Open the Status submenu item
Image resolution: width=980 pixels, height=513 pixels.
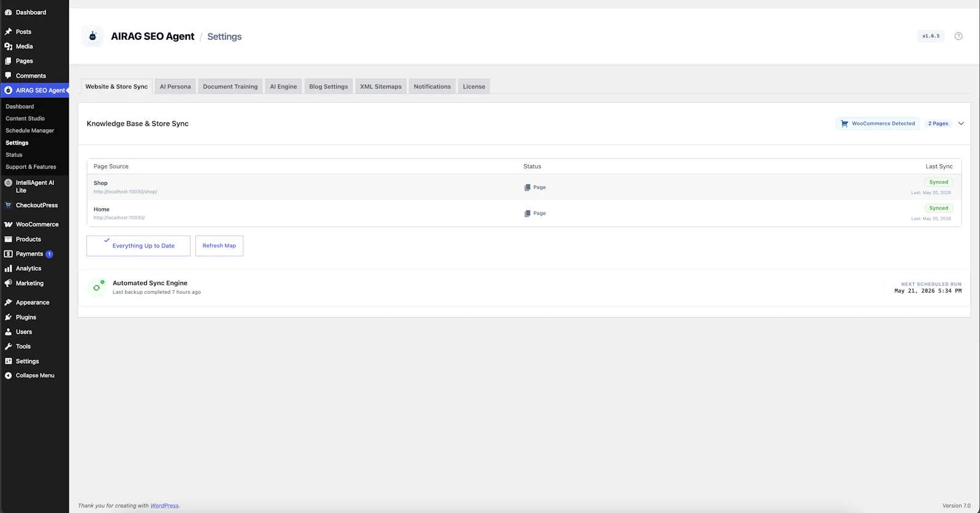pyautogui.click(x=14, y=155)
